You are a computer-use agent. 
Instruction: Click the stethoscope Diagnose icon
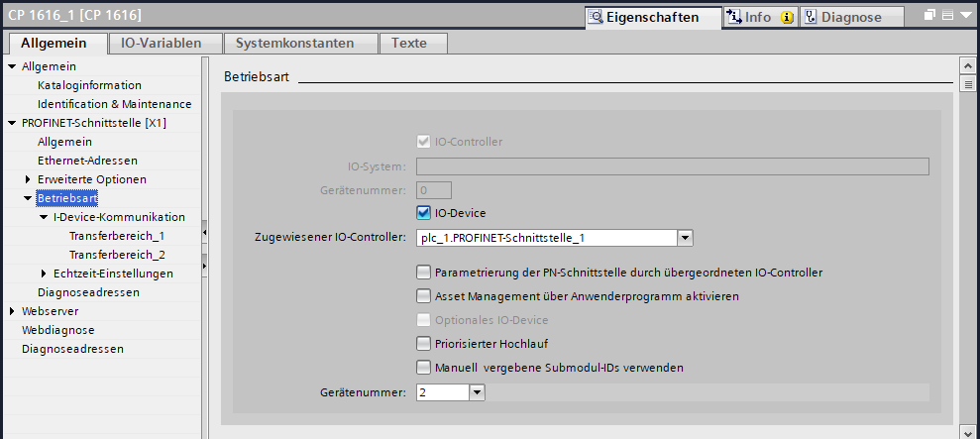[x=811, y=17]
